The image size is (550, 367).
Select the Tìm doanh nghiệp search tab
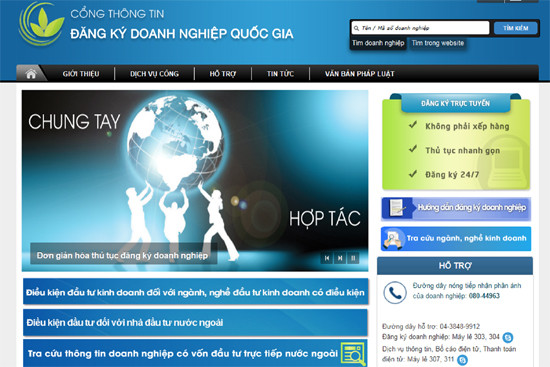[378, 43]
